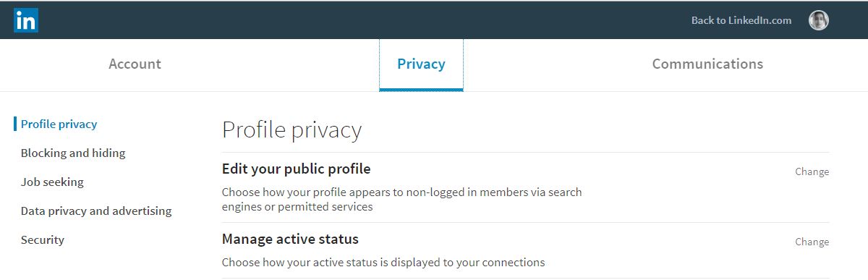Open Data privacy and advertising section
The height and width of the screenshot is (280, 868).
[x=96, y=211]
